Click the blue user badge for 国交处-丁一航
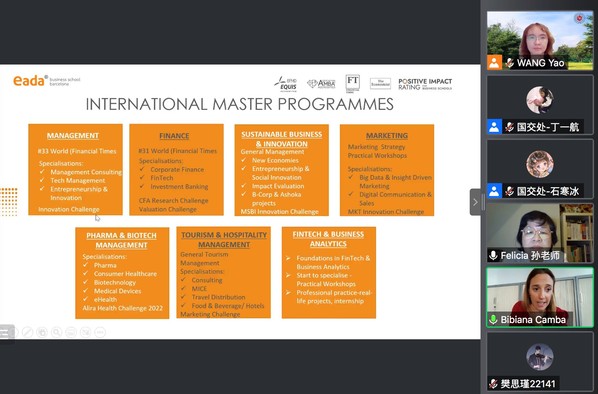 point(494,127)
